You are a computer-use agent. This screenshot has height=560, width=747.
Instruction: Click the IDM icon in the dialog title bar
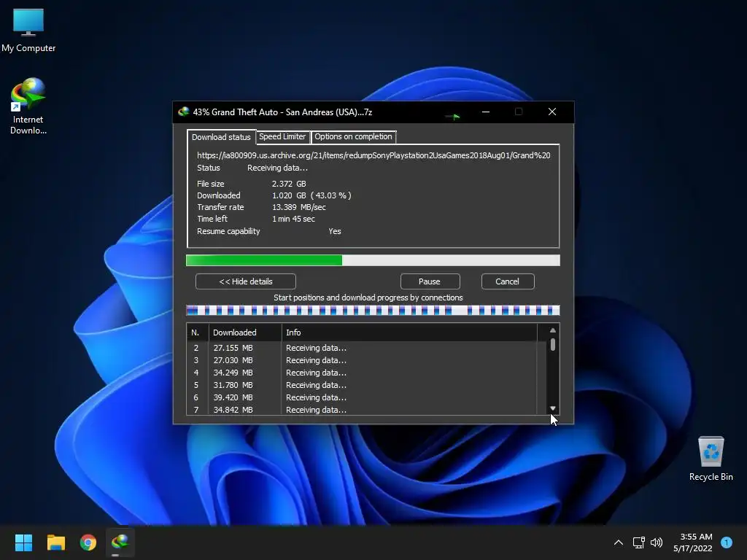pyautogui.click(x=183, y=112)
